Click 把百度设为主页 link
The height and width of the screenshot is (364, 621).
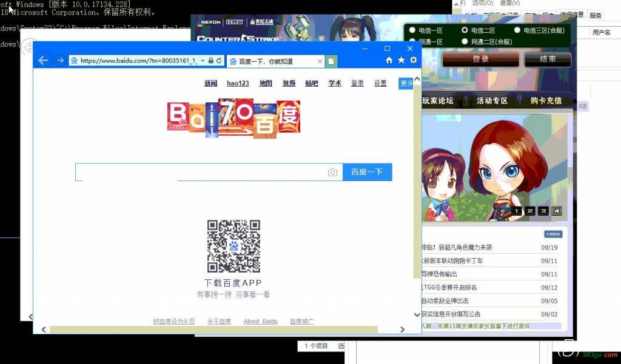coord(174,321)
